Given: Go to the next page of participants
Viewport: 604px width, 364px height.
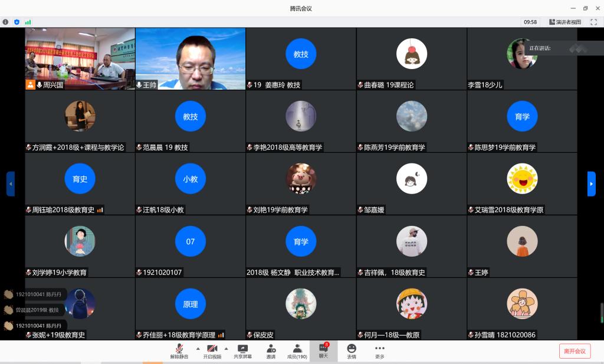Looking at the screenshot, I should [x=591, y=183].
